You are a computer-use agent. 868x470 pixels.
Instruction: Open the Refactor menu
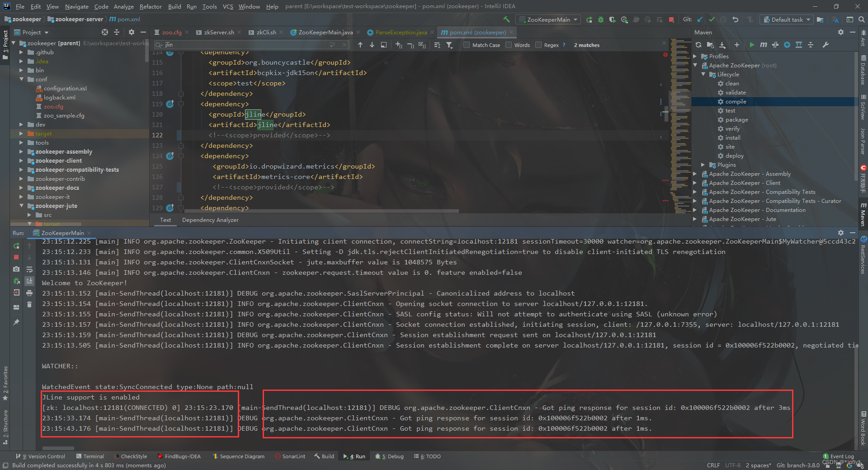pos(151,6)
